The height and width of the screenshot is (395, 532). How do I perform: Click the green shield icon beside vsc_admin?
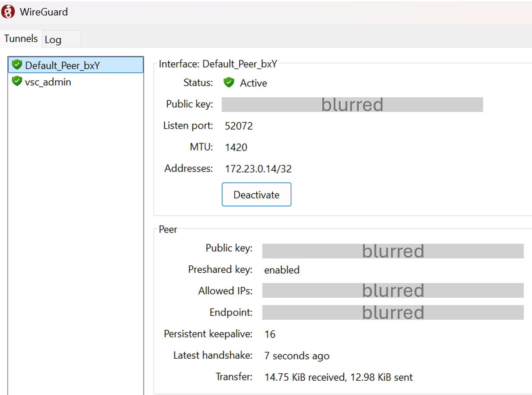tap(17, 81)
